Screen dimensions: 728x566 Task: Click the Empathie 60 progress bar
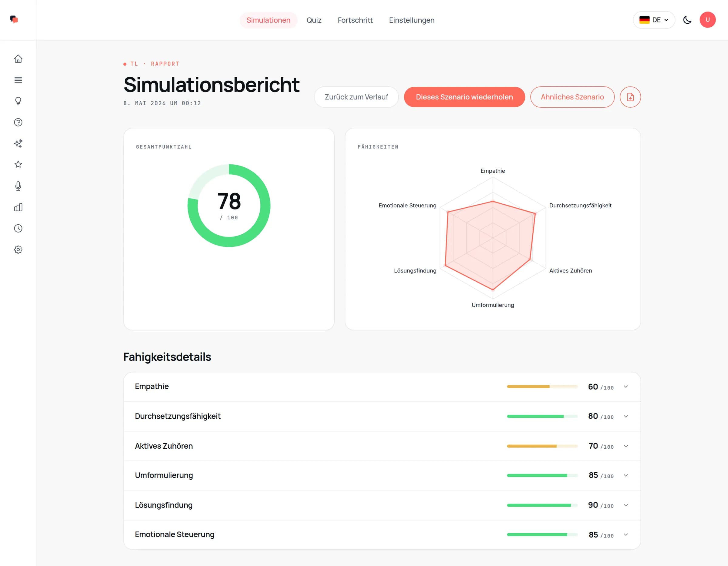click(542, 387)
